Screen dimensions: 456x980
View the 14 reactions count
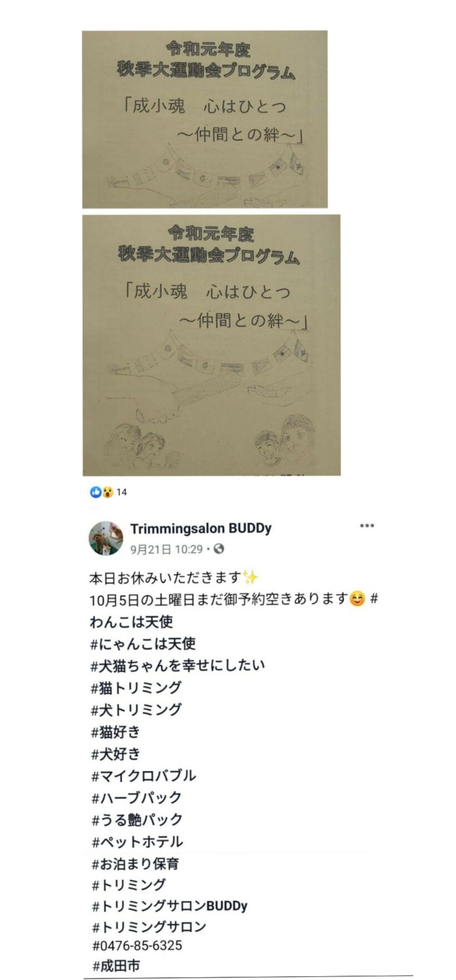(x=122, y=492)
